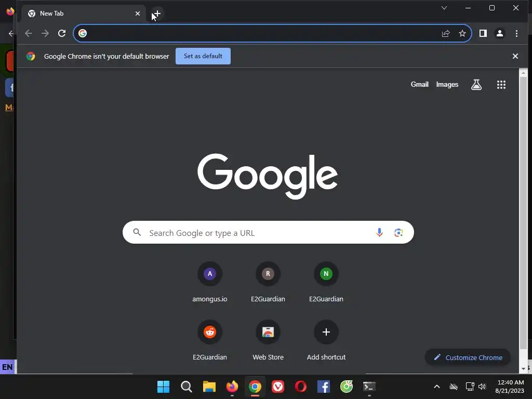The width and height of the screenshot is (532, 399).
Task: Launch Opera from the taskbar
Action: click(x=301, y=387)
